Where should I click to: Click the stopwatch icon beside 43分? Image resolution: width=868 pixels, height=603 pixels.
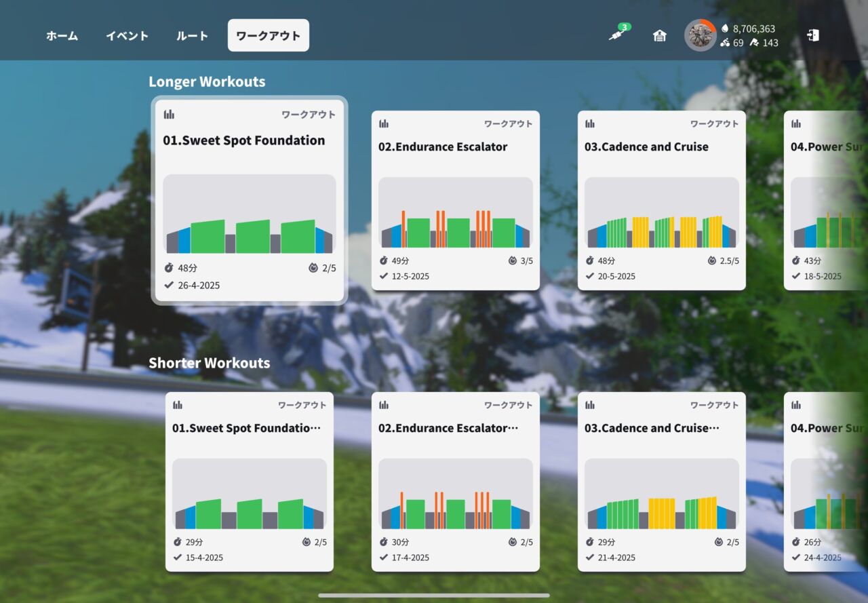click(796, 260)
